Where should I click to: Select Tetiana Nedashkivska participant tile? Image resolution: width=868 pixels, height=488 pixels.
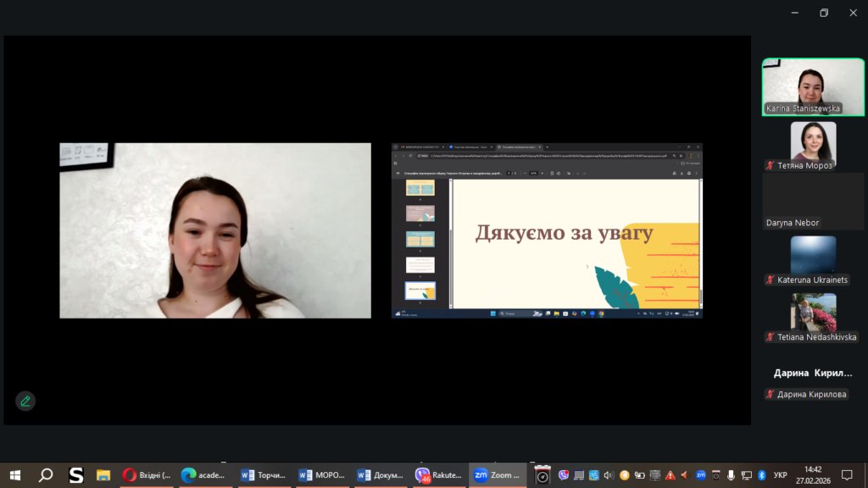click(x=813, y=318)
